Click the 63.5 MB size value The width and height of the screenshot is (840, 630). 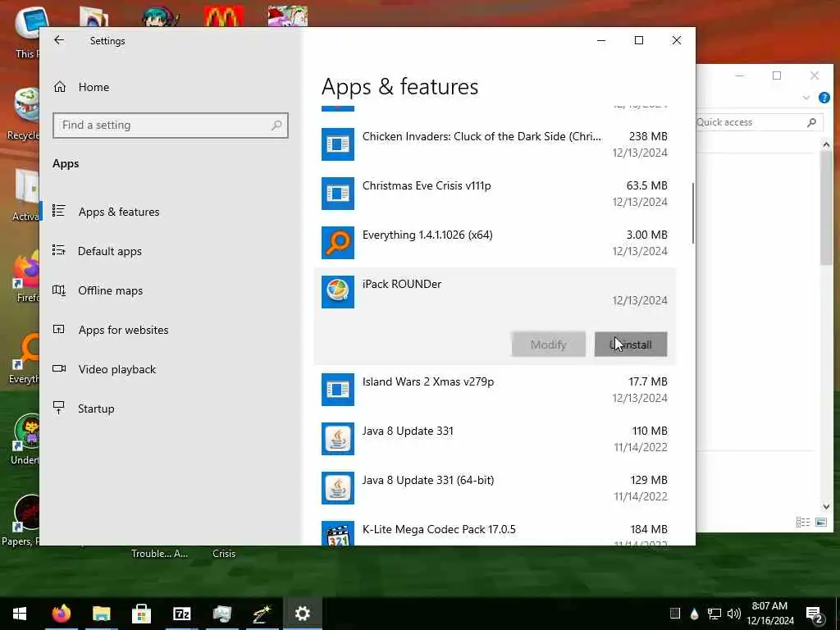click(x=646, y=186)
